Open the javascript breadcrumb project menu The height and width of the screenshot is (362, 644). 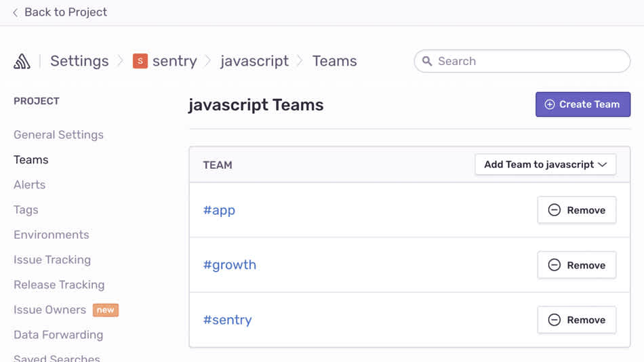254,61
